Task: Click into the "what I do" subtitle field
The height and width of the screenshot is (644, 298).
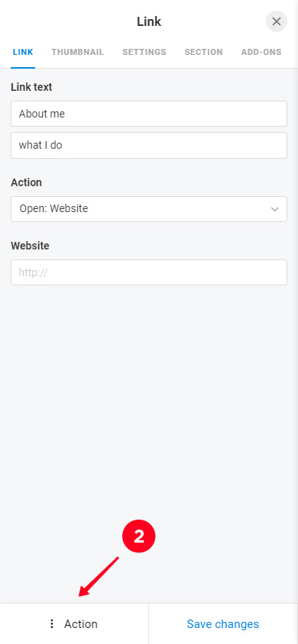Action: pyautogui.click(x=149, y=145)
